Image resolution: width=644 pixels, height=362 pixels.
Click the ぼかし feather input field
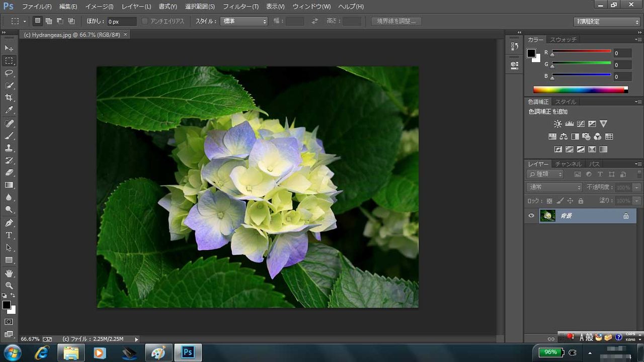pos(121,22)
